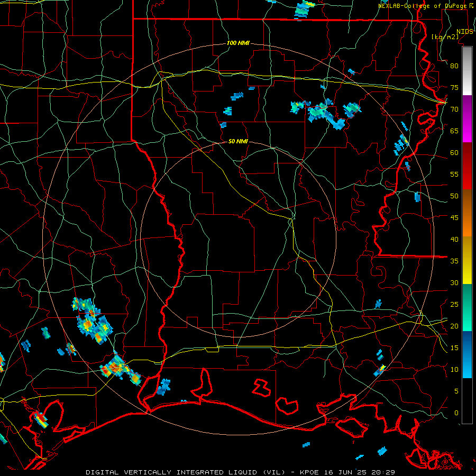Select the blue segment of the color scale

pyautogui.click(x=467, y=354)
